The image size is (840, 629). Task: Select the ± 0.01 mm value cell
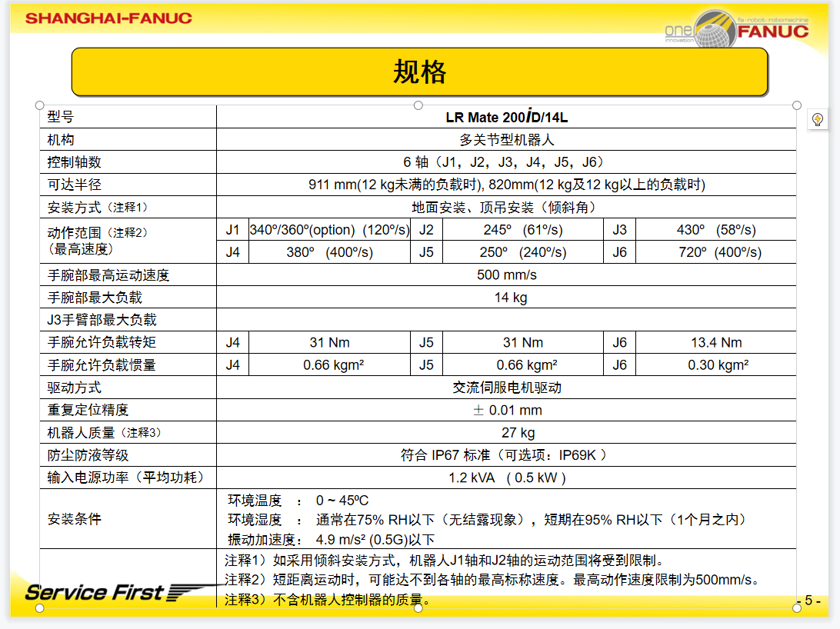pos(506,410)
